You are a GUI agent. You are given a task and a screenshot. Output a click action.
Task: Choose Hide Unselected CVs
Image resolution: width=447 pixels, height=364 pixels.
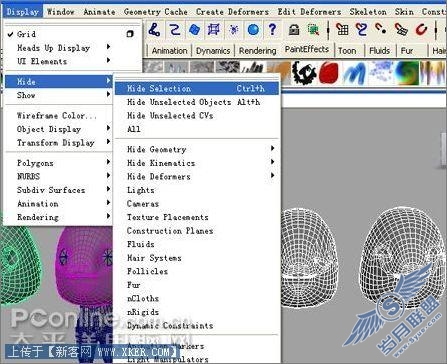tap(197, 116)
